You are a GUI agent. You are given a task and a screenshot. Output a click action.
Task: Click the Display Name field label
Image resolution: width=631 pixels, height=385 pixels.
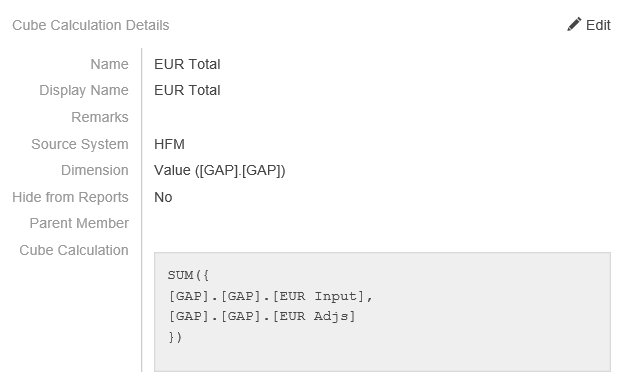pos(84,91)
